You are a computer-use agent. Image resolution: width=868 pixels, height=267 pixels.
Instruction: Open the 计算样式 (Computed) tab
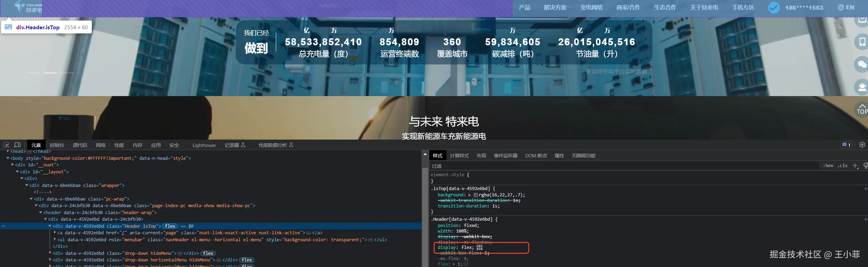click(459, 156)
